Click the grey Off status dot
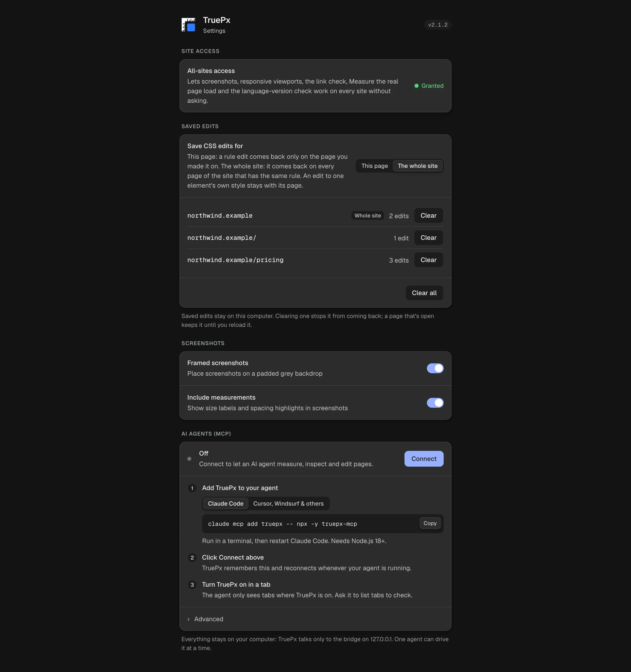 [x=189, y=459]
